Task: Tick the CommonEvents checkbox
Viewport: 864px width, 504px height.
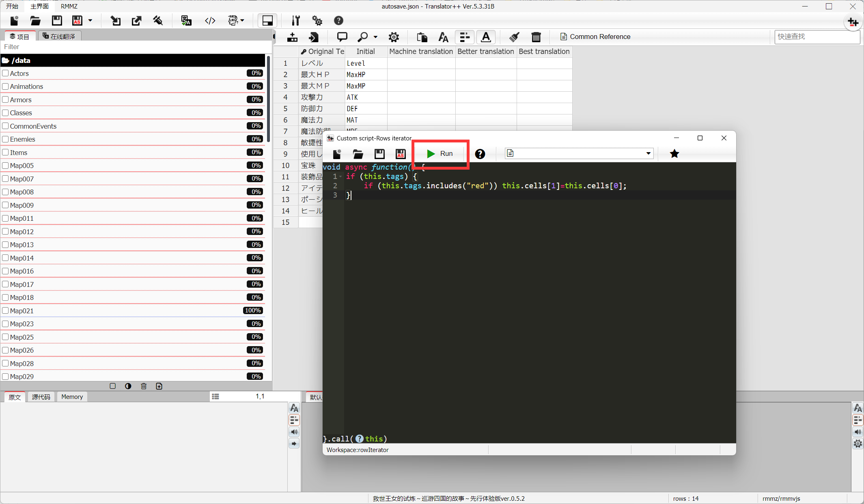Action: coord(6,126)
